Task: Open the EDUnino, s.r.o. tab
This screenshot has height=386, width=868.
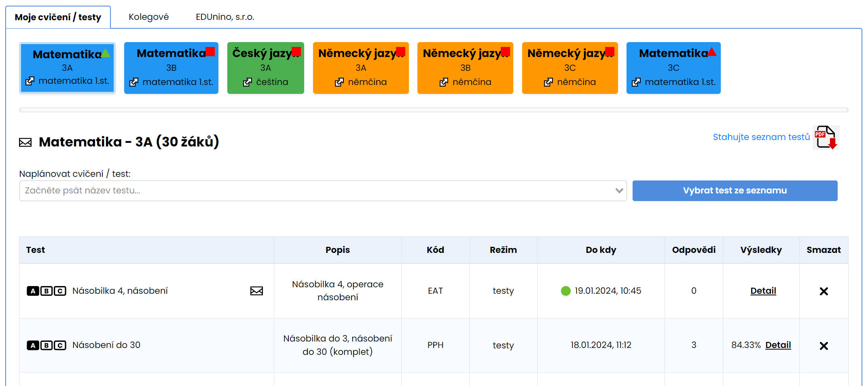Action: (225, 17)
